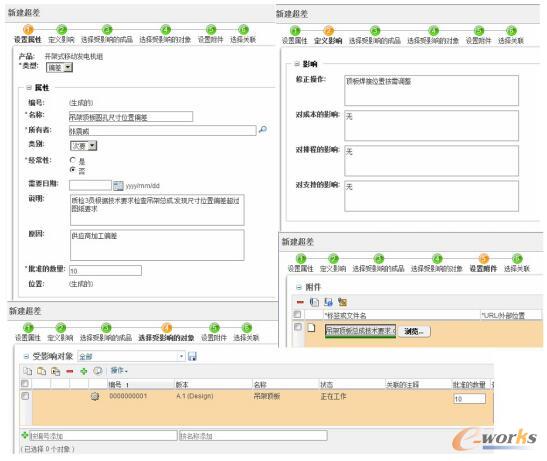The height and width of the screenshot is (461, 547).
Task: Select the bold 定义影响 step tab
Action: coord(328,41)
